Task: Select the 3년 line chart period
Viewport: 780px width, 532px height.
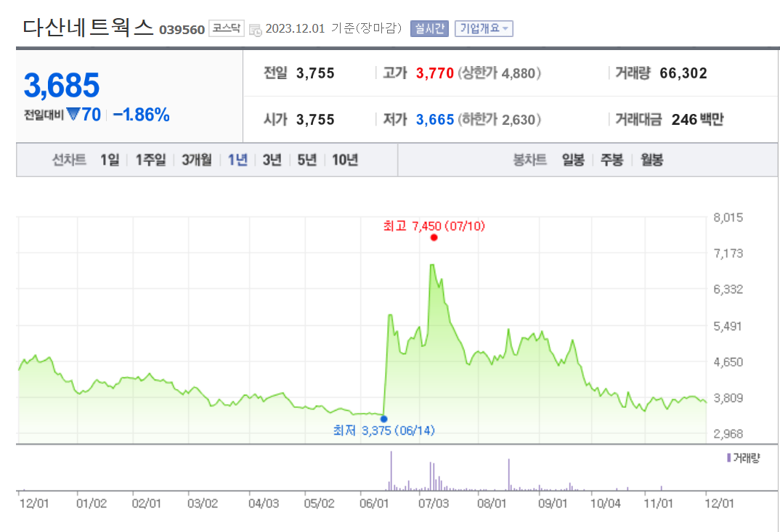Action: tap(272, 160)
